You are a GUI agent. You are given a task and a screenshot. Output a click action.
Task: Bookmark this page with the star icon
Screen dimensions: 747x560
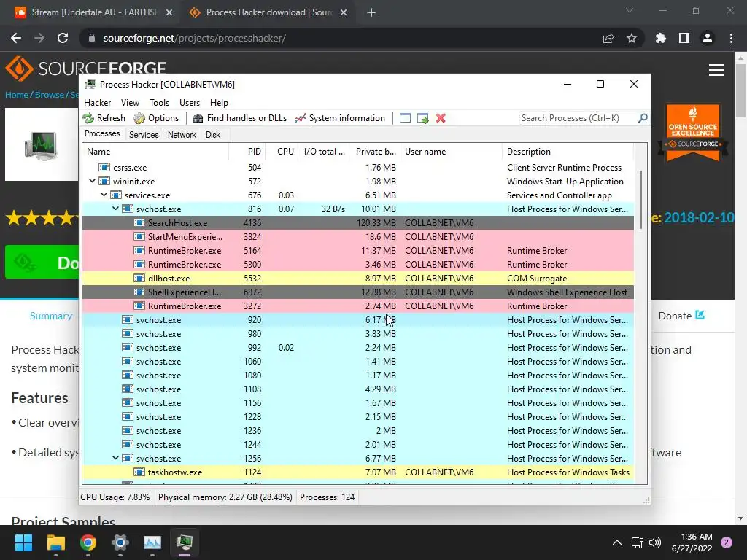click(x=632, y=38)
